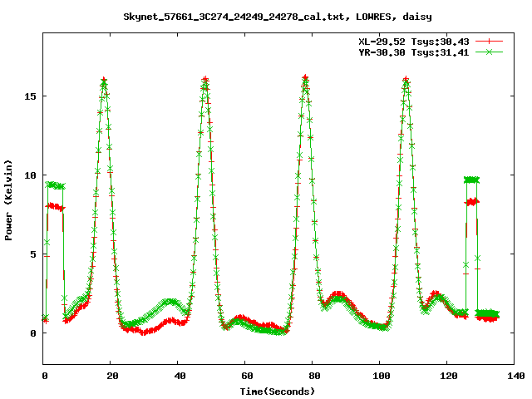
Task: Click the peak of the curve near 78 seconds
Action: click(305, 78)
